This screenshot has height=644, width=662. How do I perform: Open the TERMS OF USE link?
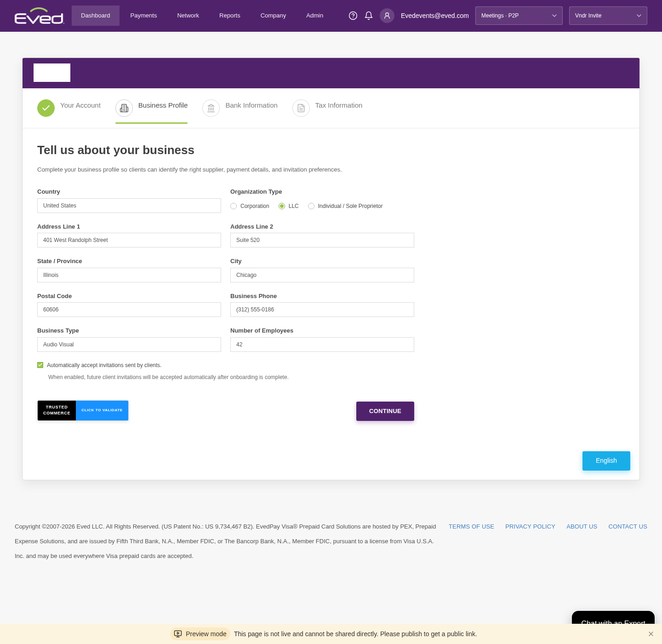click(471, 527)
